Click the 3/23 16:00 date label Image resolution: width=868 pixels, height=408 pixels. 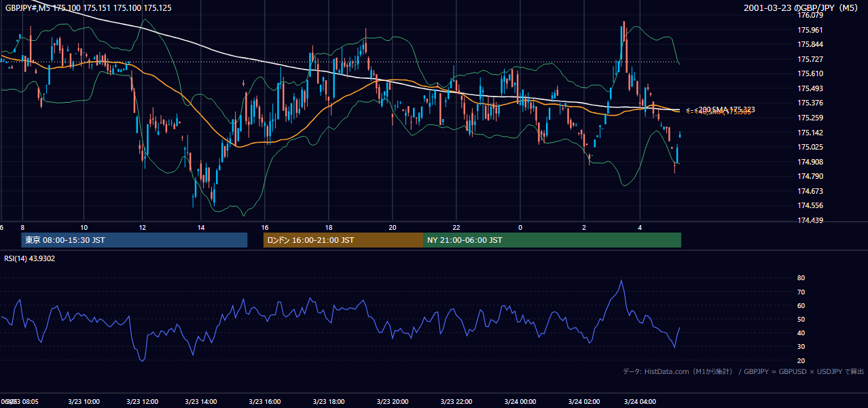click(264, 402)
